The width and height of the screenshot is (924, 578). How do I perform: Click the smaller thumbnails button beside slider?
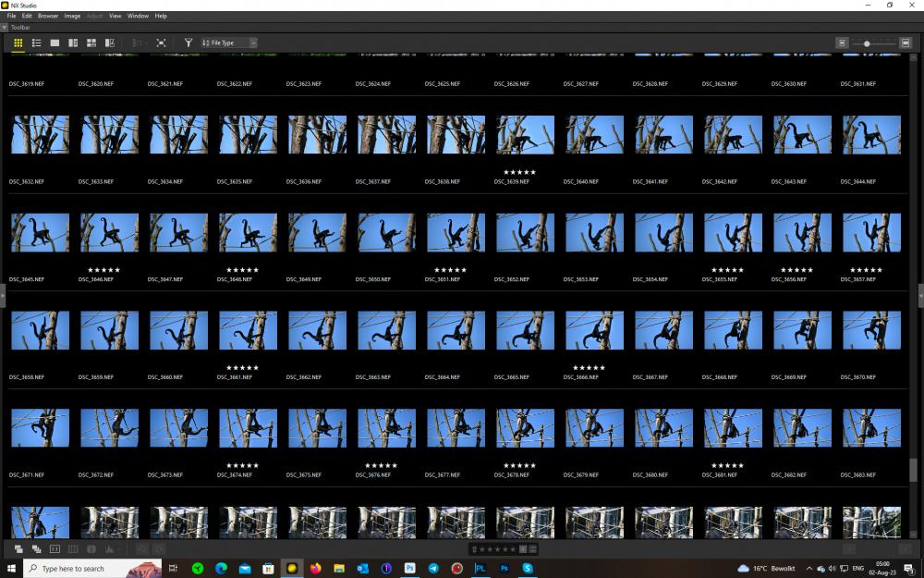(842, 43)
